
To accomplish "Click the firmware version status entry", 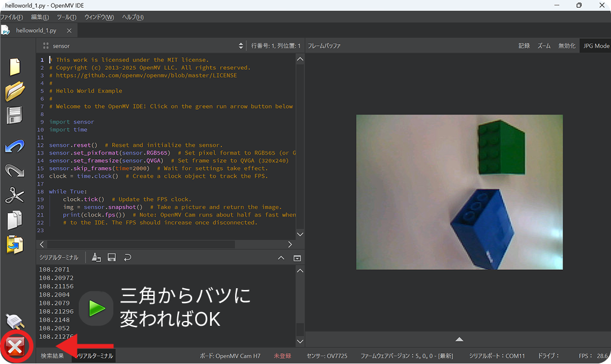I will coord(407,356).
